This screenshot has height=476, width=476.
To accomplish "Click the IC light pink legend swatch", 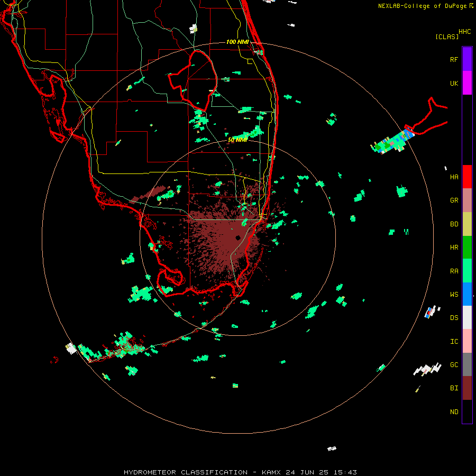I will click(x=467, y=341).
